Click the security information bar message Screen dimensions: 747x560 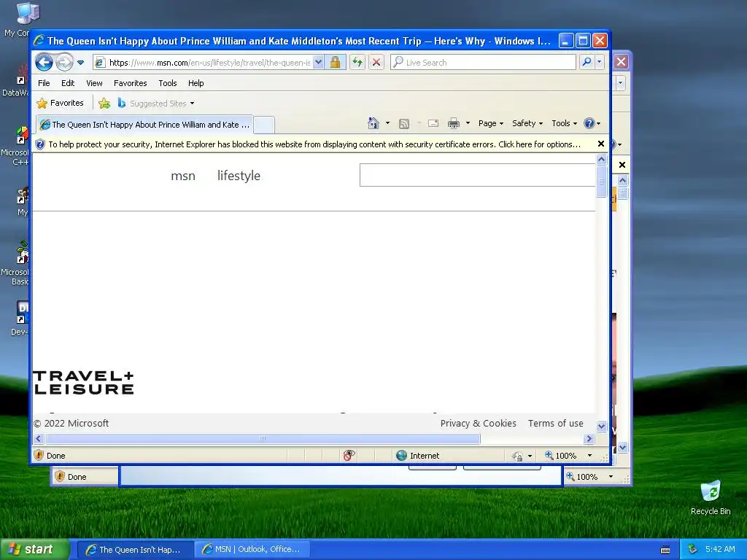[x=314, y=144]
